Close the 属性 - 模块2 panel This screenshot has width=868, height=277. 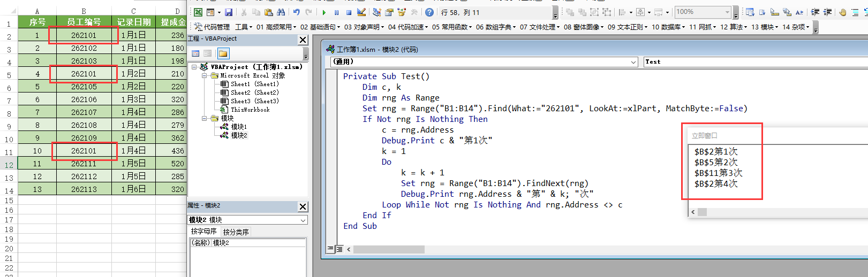303,206
